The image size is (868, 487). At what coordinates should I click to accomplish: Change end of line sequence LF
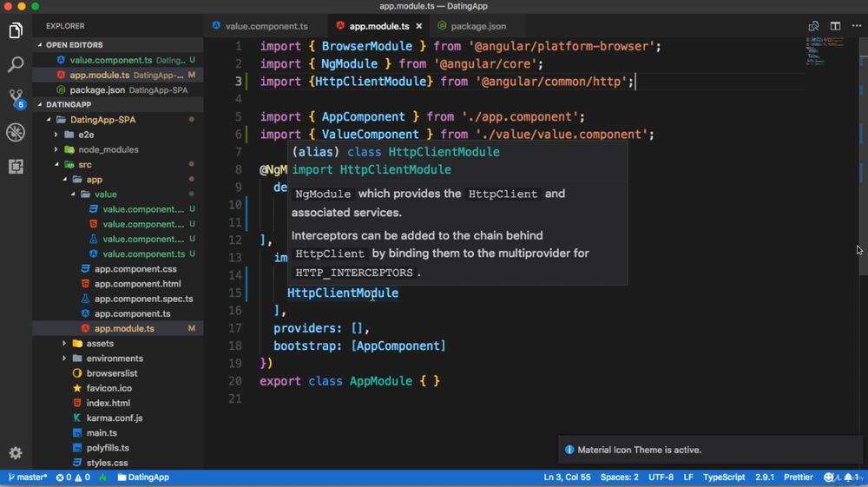[688, 477]
